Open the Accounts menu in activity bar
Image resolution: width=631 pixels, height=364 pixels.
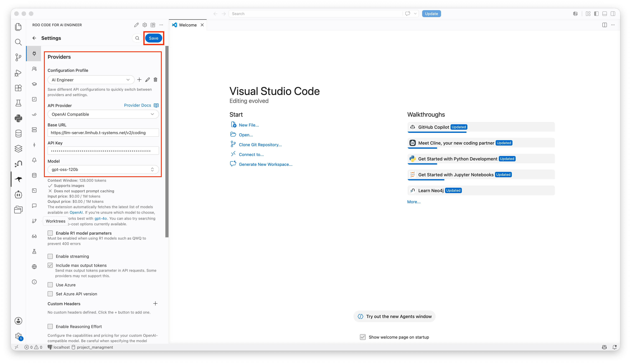pyautogui.click(x=18, y=321)
